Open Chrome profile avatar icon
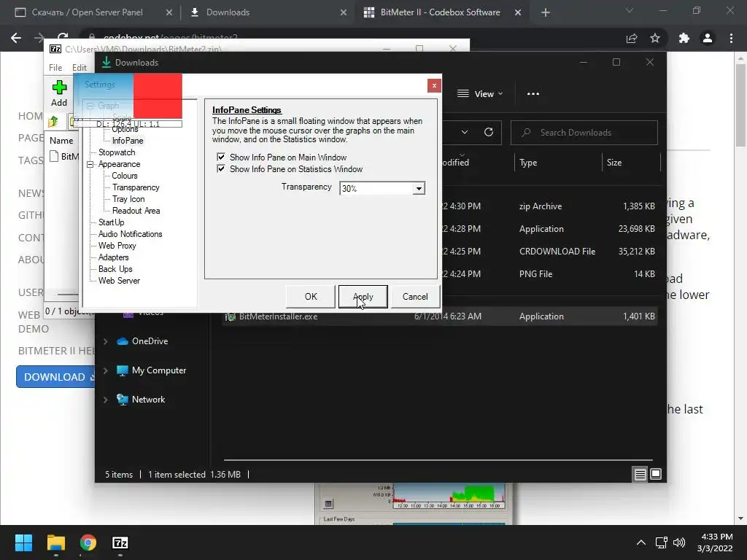This screenshot has height=560, width=747. [x=708, y=38]
